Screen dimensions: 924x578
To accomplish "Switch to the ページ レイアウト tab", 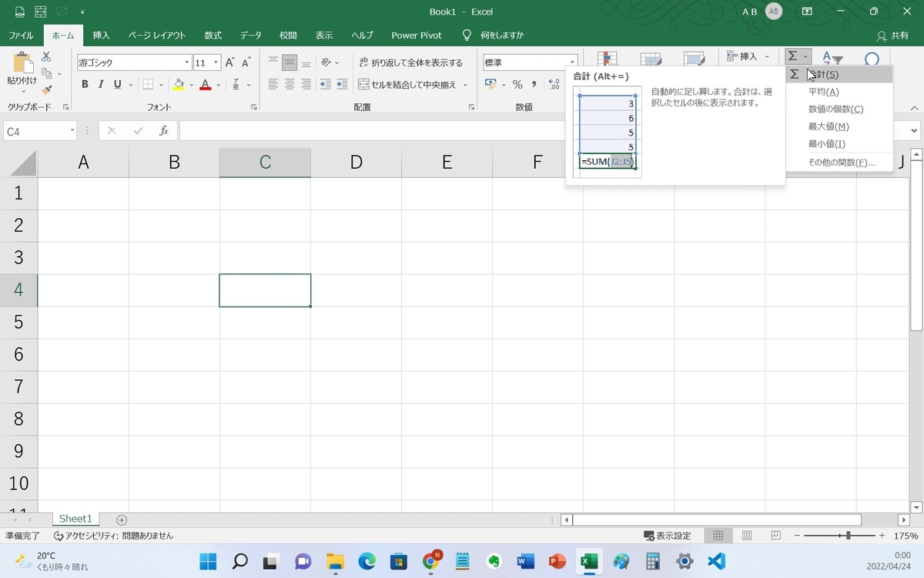I will [157, 35].
